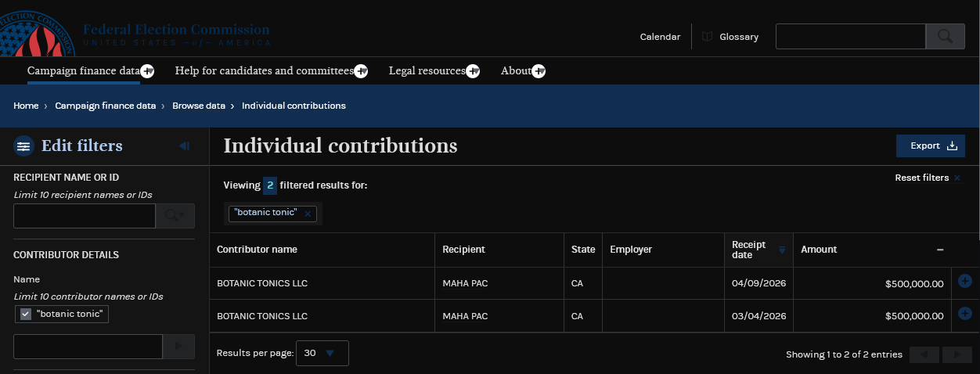The image size is (980, 374).
Task: Click Reset filters
Action: coord(928,178)
